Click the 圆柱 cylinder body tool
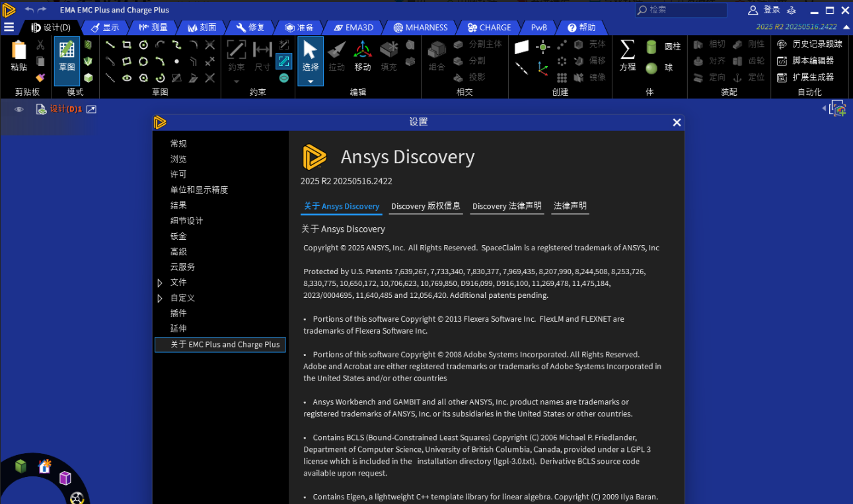853x504 pixels. click(663, 47)
